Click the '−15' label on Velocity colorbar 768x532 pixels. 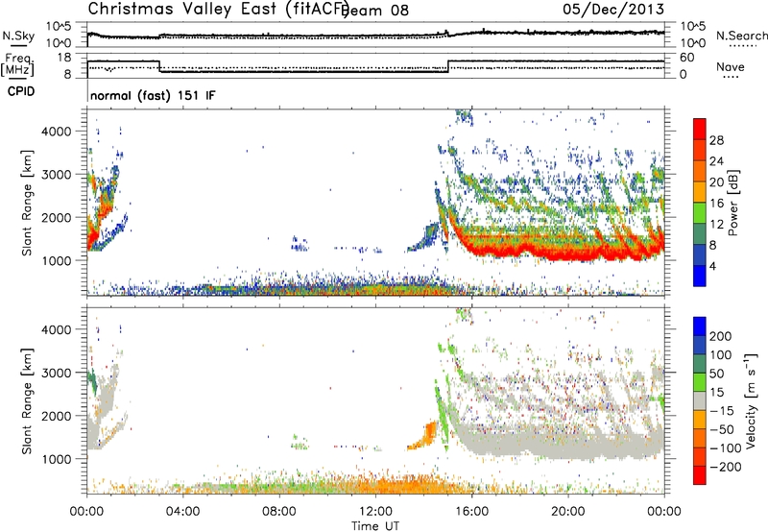coord(722,411)
